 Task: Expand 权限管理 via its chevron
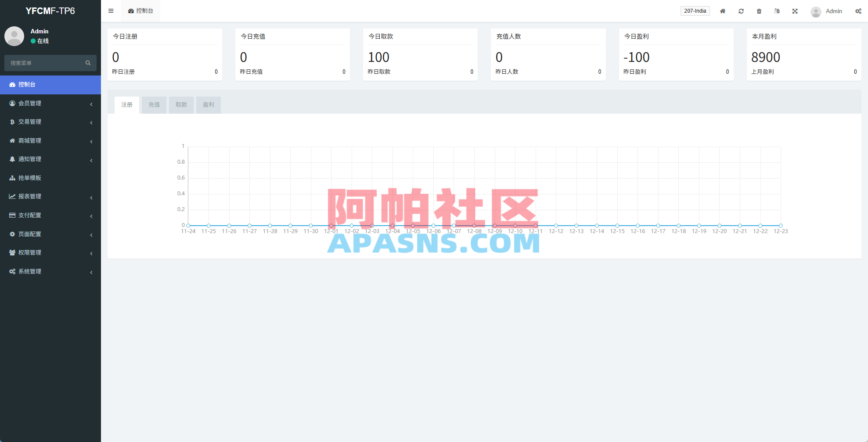91,253
